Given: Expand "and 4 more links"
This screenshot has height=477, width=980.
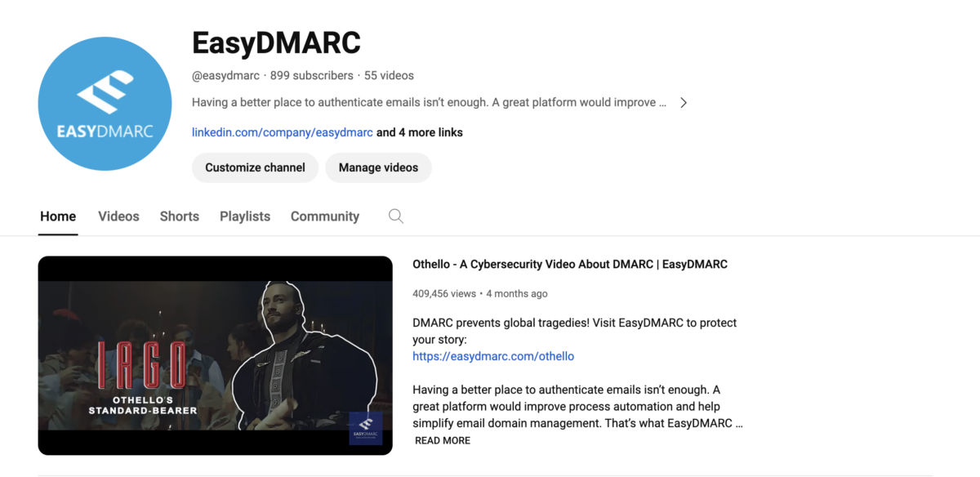Looking at the screenshot, I should (419, 132).
